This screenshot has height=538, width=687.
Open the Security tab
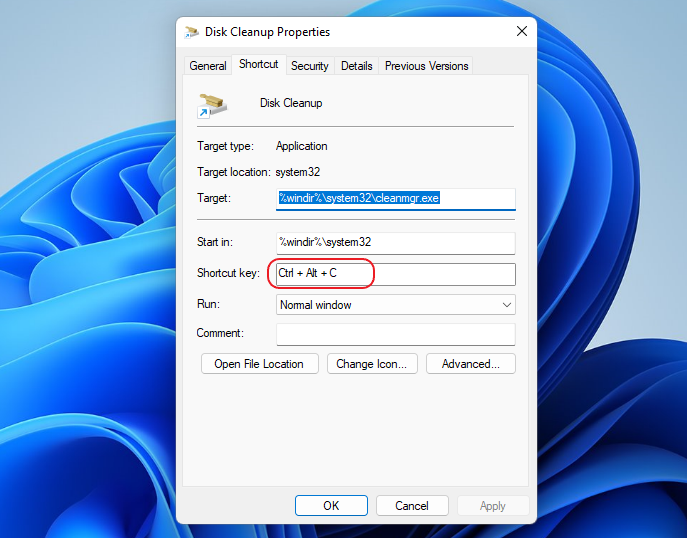(310, 66)
